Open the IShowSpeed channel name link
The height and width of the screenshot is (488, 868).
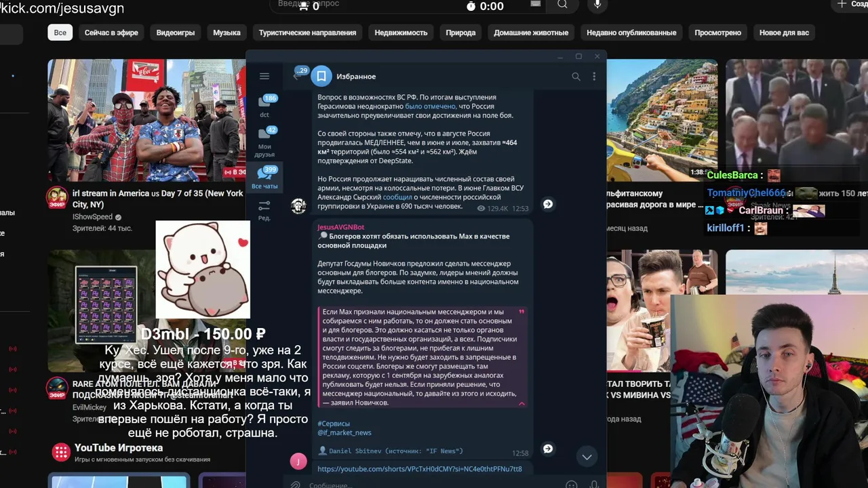tap(93, 217)
